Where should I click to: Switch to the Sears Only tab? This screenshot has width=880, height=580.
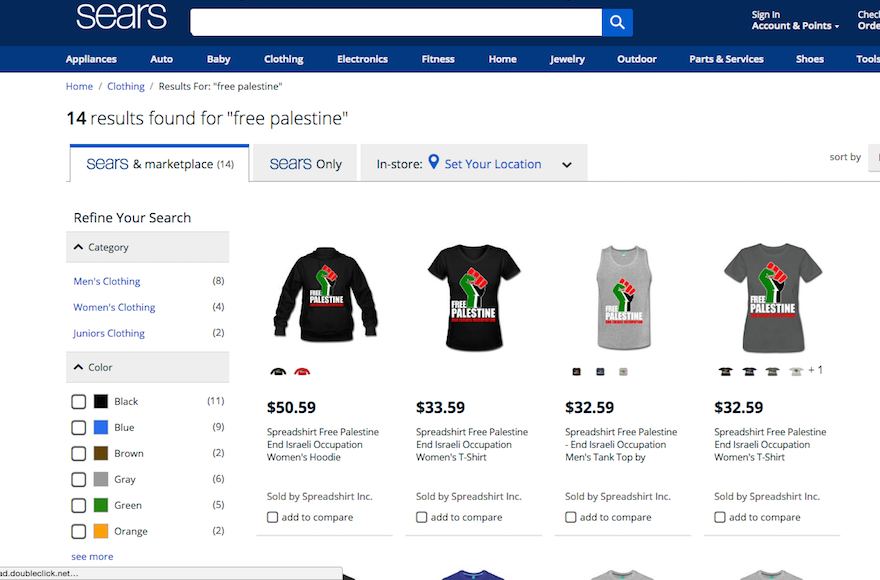[305, 163]
